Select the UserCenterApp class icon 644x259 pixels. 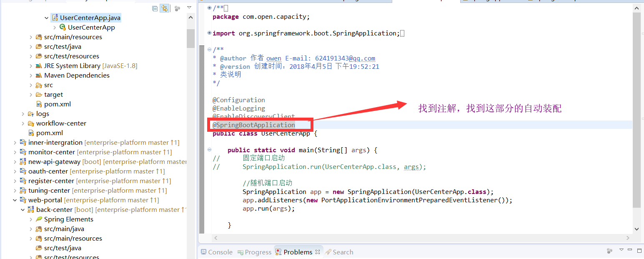pos(63,28)
